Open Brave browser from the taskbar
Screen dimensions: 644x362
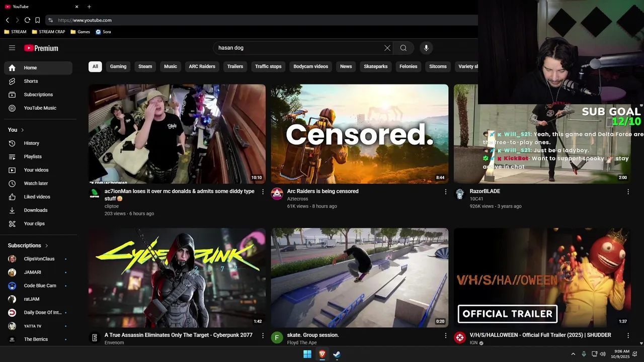(x=322, y=354)
